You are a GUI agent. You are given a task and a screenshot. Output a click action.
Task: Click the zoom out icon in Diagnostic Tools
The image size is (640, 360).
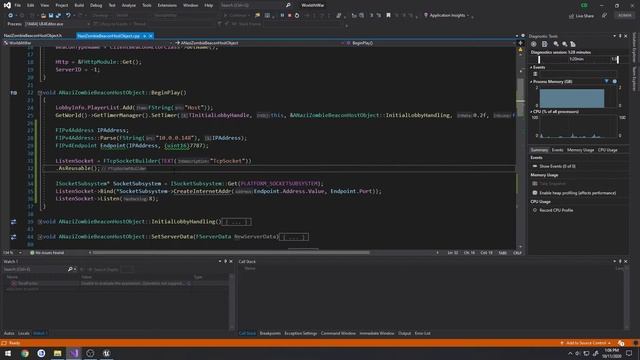click(x=564, y=44)
